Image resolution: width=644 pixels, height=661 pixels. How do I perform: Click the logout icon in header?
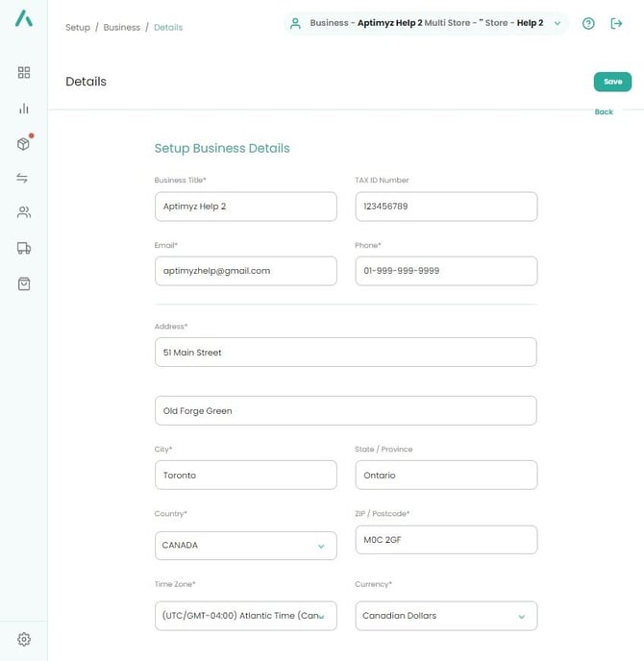click(617, 23)
